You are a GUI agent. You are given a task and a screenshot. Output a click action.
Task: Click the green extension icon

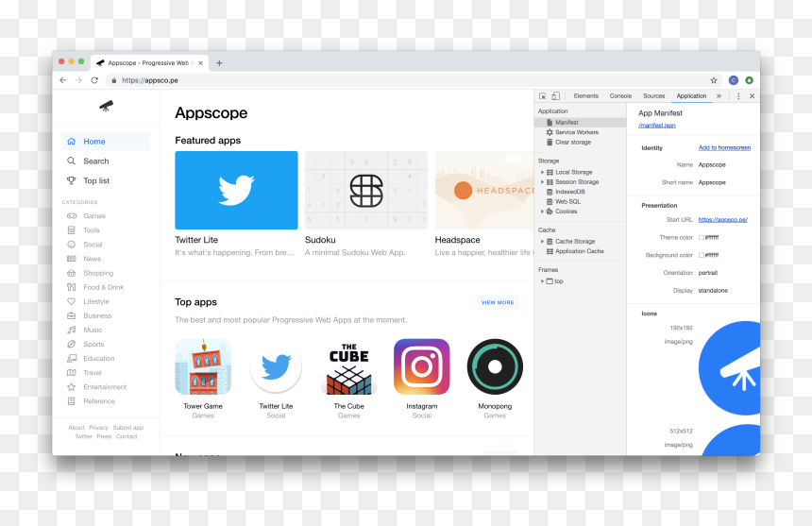749,80
